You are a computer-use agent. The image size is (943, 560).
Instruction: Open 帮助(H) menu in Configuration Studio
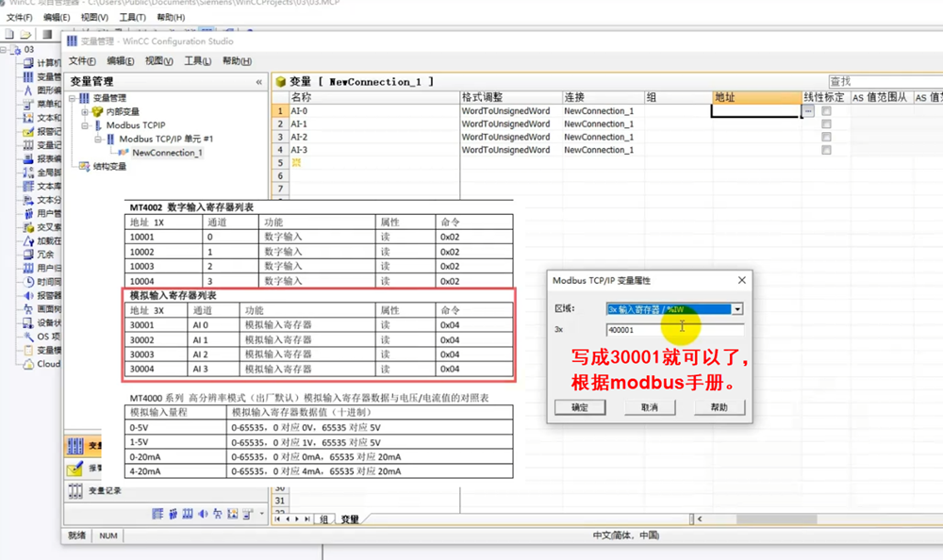pyautogui.click(x=237, y=60)
